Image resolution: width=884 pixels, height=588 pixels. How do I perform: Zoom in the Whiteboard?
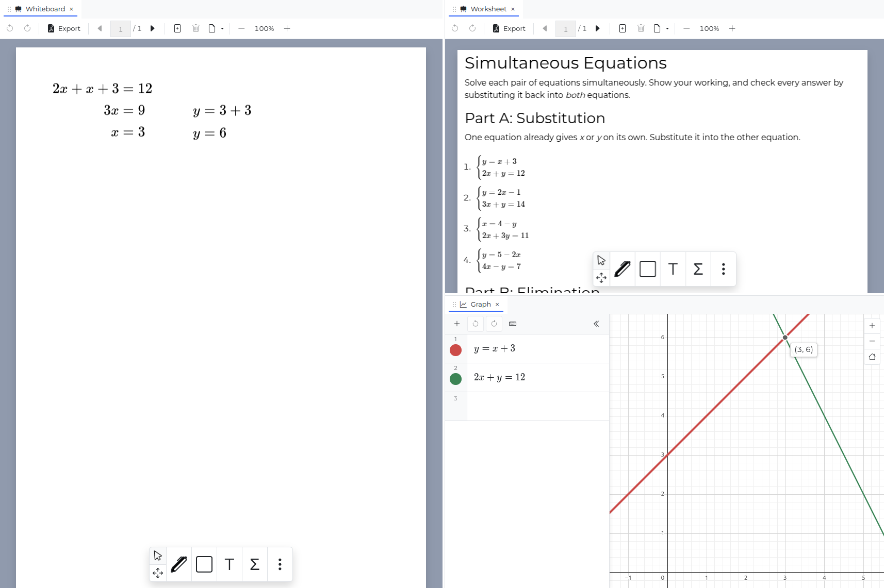click(x=287, y=28)
